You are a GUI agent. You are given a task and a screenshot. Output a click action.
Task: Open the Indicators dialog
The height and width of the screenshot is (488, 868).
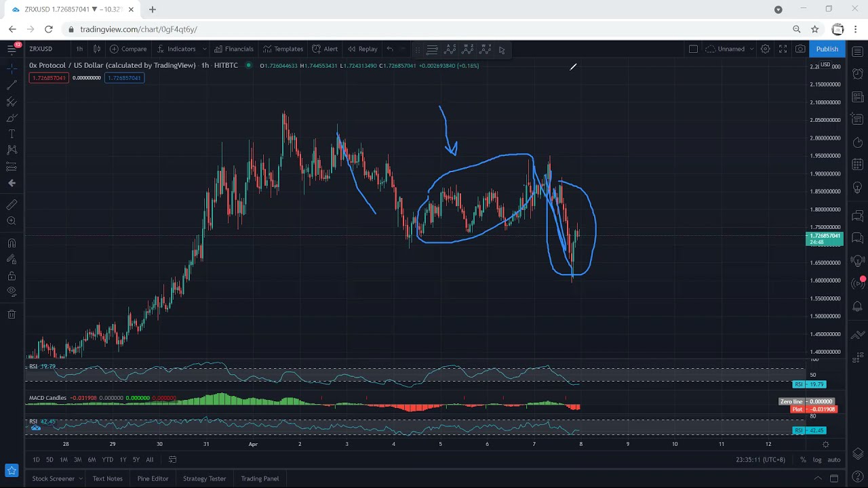pos(176,49)
